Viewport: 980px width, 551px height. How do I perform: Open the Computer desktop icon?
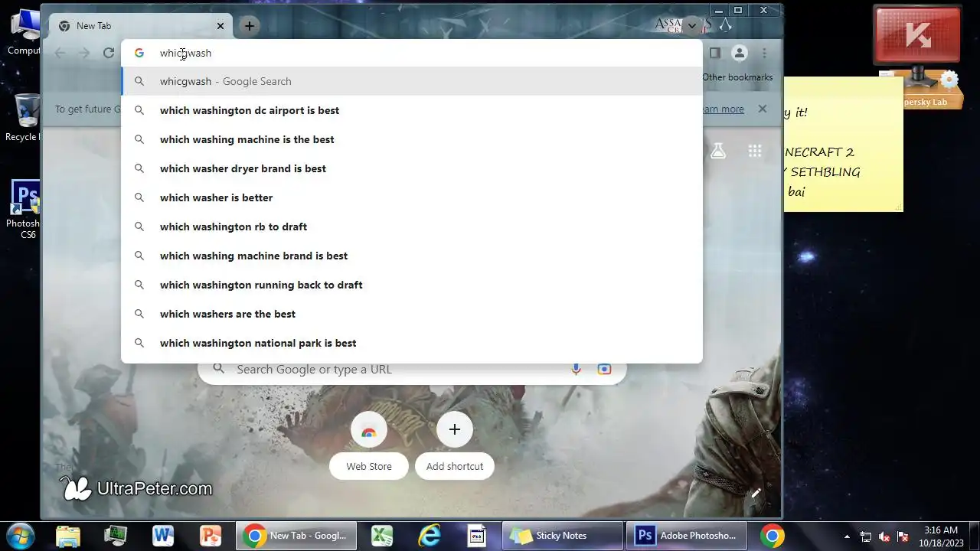coord(24,31)
